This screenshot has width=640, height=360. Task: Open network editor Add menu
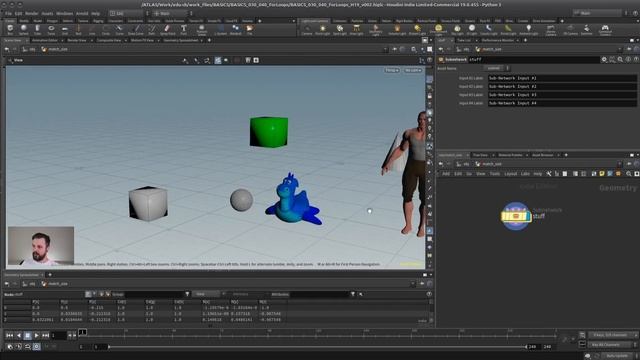446,174
